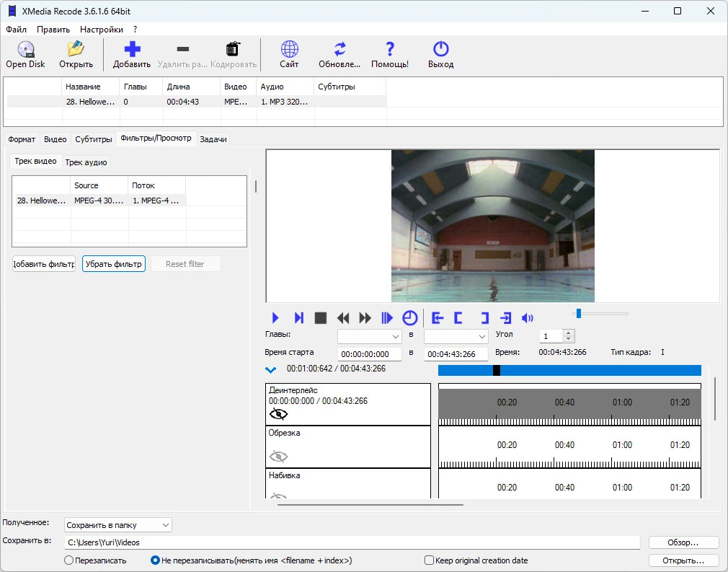Image resolution: width=728 pixels, height=572 pixels.
Task: Switch to the Задачи tab
Action: [x=213, y=139]
